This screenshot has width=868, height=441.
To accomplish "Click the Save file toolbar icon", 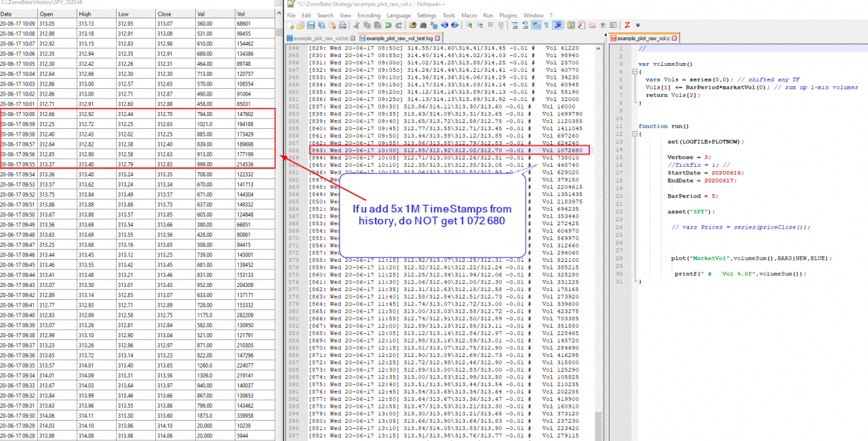I will coord(311,25).
